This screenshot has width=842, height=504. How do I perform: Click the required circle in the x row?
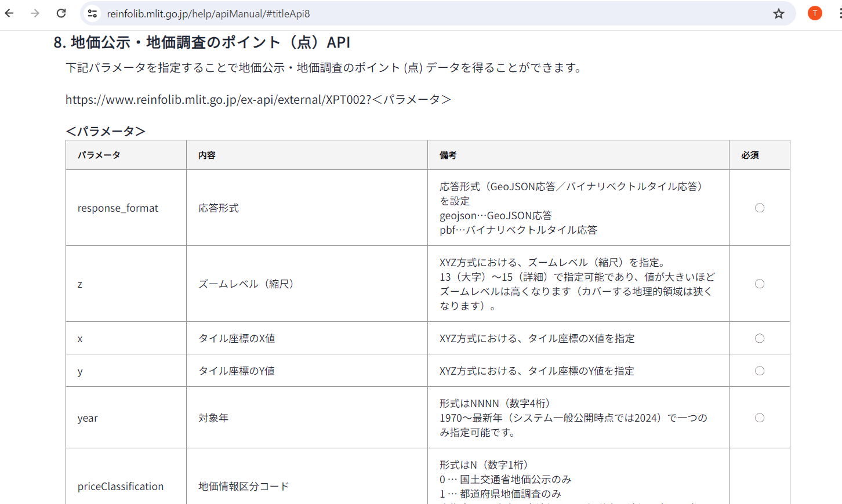[760, 338]
